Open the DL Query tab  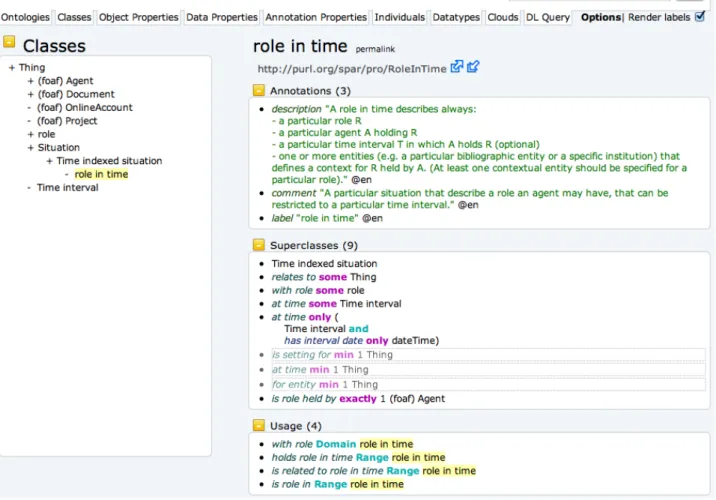(x=548, y=17)
